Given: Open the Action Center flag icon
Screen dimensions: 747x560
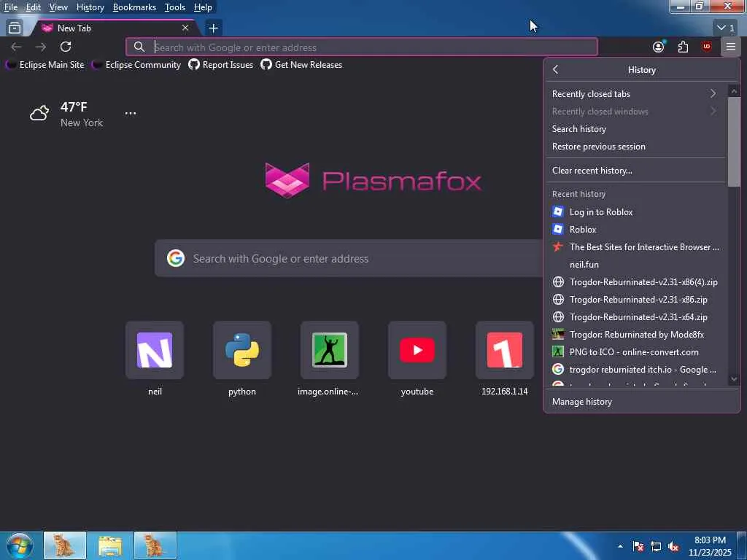Looking at the screenshot, I should [x=638, y=547].
